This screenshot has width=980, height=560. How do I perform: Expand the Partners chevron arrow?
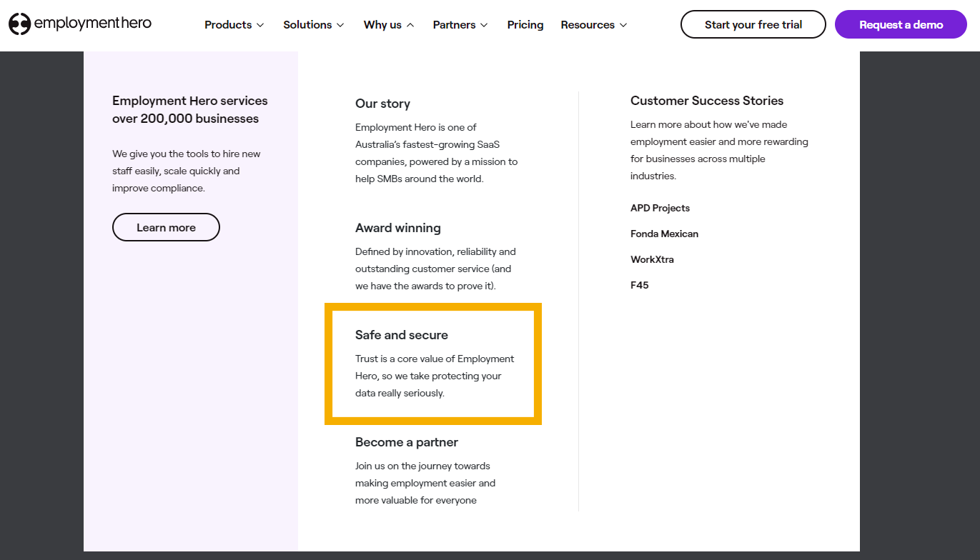484,25
